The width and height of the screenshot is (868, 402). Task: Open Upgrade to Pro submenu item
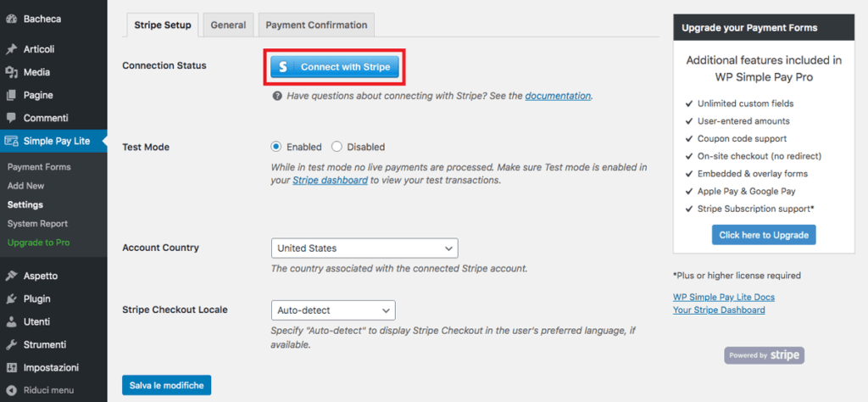point(39,243)
